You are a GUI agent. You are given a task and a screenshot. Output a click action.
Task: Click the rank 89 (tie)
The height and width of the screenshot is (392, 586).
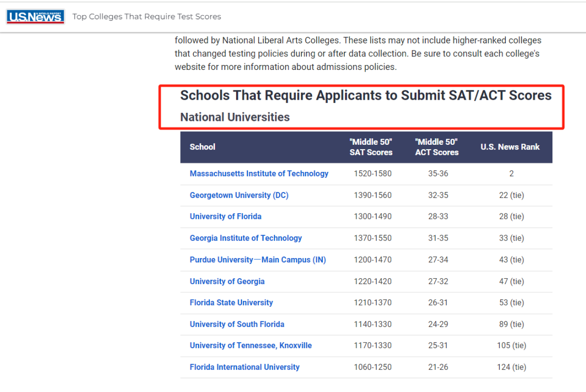(511, 324)
